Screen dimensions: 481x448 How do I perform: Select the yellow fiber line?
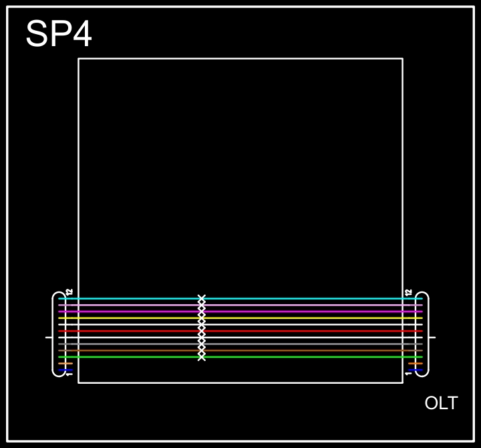(x=301, y=318)
